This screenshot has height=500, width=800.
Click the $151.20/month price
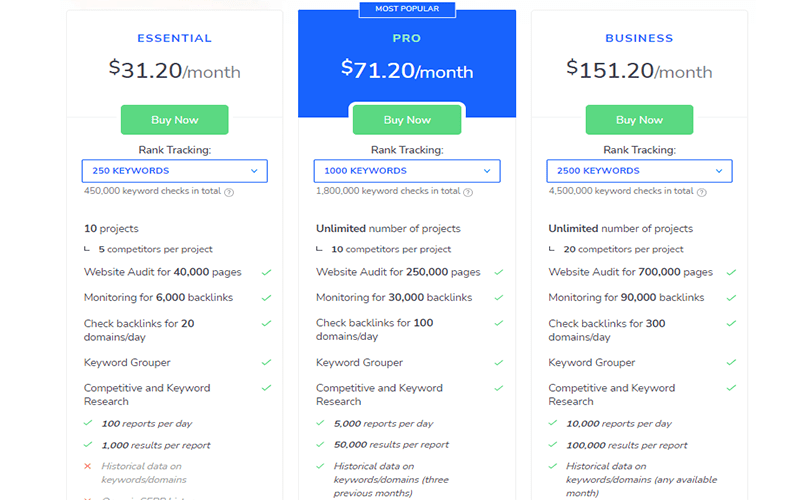(639, 69)
